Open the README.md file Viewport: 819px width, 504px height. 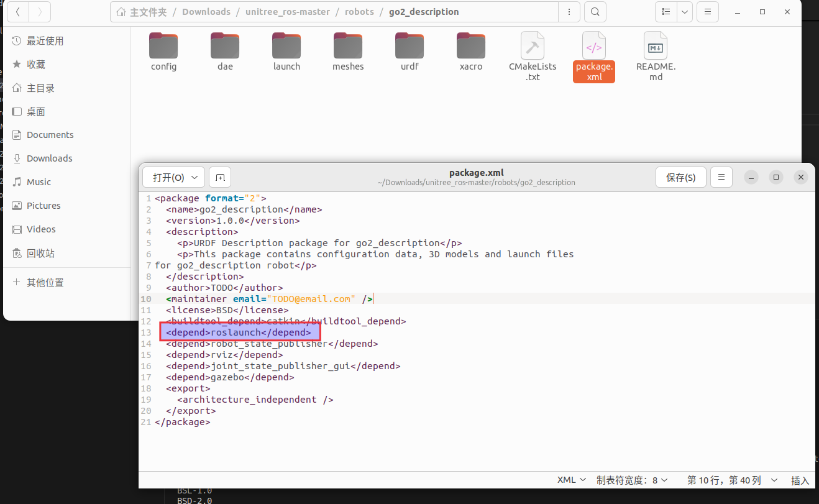(655, 45)
